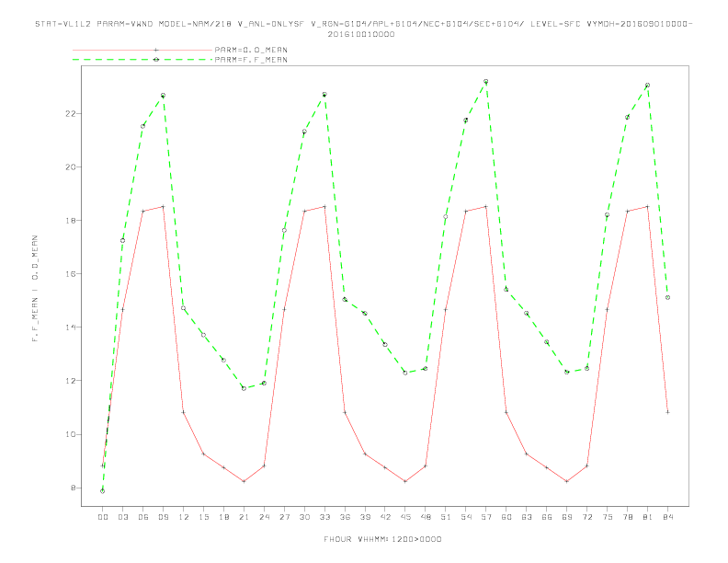
Task: Click green circle marker at forecast hour 21
Action: click(244, 388)
